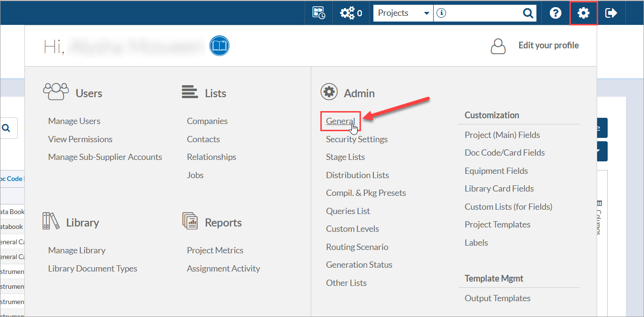Open Library Card Fields

[x=499, y=189]
